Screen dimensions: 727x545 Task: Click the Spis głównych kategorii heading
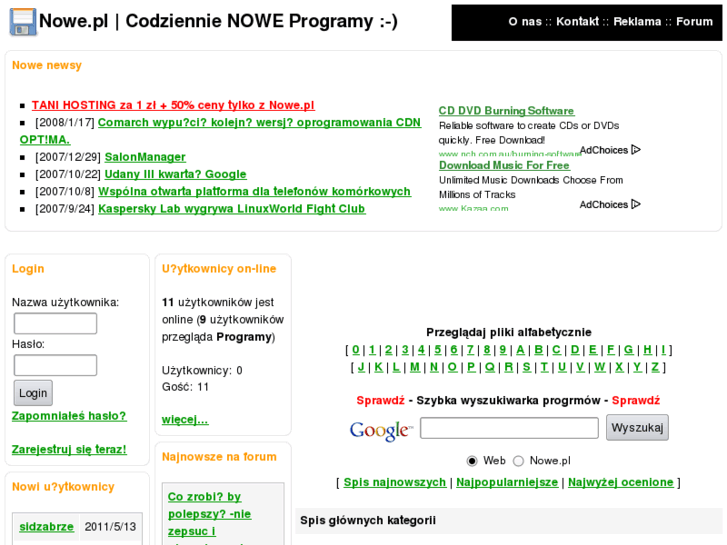click(x=368, y=520)
